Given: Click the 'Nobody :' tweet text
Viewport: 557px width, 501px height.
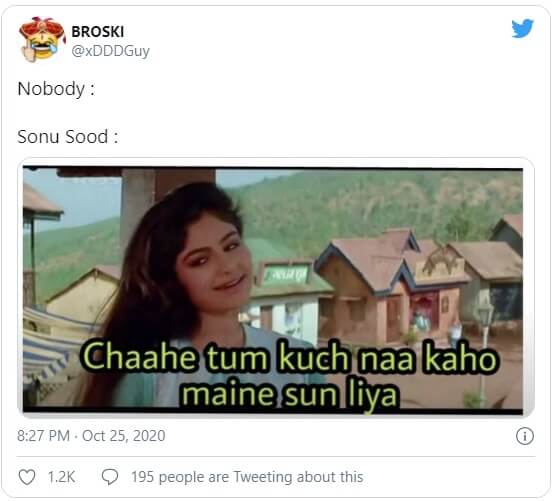Looking at the screenshot, I should click(56, 88).
